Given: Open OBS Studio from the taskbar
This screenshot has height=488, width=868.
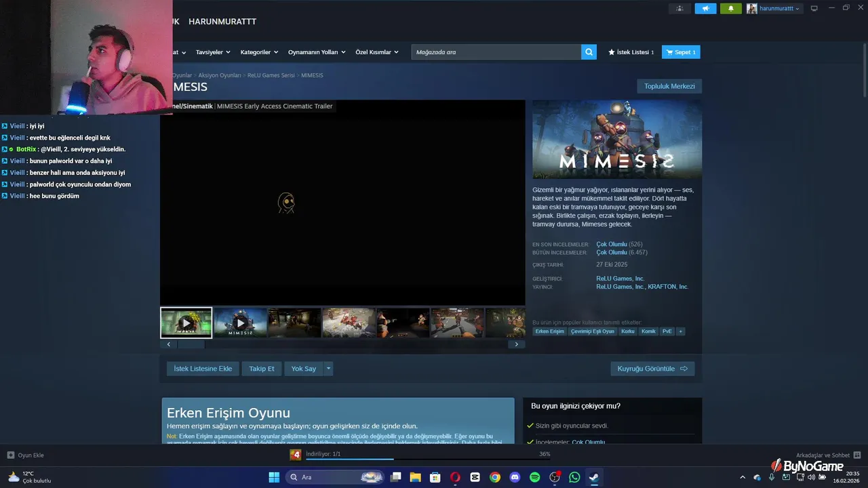Looking at the screenshot, I should click(x=555, y=477).
